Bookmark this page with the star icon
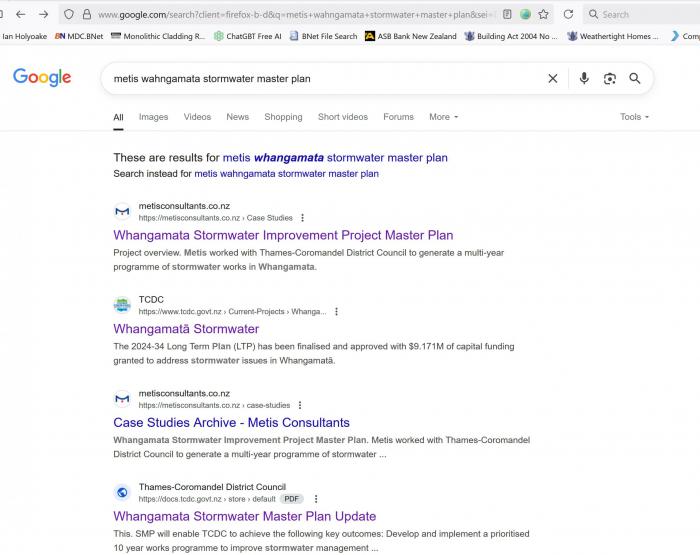Viewport: 700px width, 555px height. click(x=543, y=14)
